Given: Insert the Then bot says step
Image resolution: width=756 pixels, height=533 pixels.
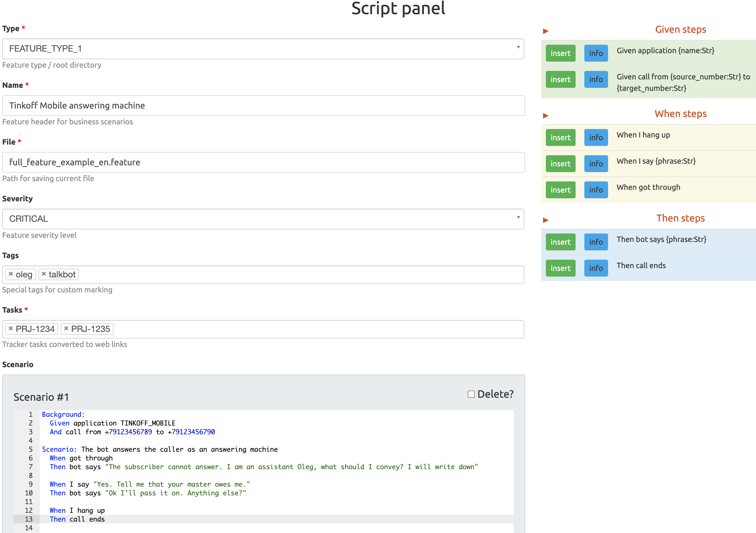Looking at the screenshot, I should (560, 242).
